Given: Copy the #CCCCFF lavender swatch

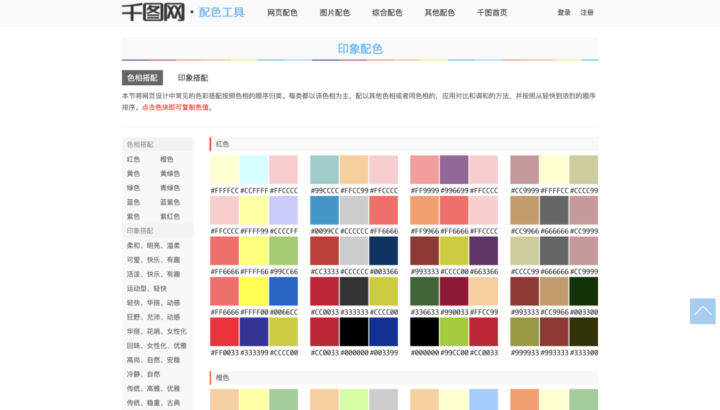Looking at the screenshot, I should 283,210.
